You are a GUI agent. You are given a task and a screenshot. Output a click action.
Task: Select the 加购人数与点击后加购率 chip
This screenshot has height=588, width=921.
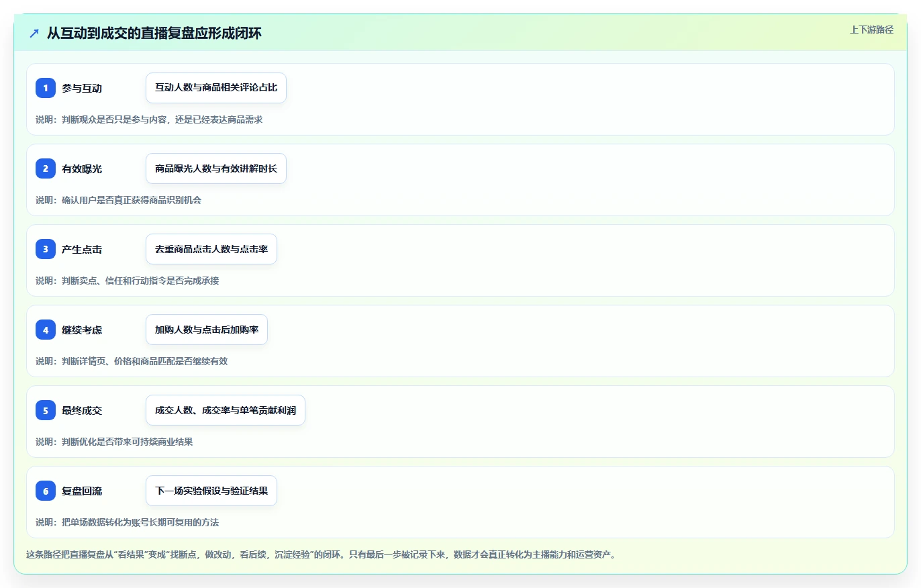point(207,330)
